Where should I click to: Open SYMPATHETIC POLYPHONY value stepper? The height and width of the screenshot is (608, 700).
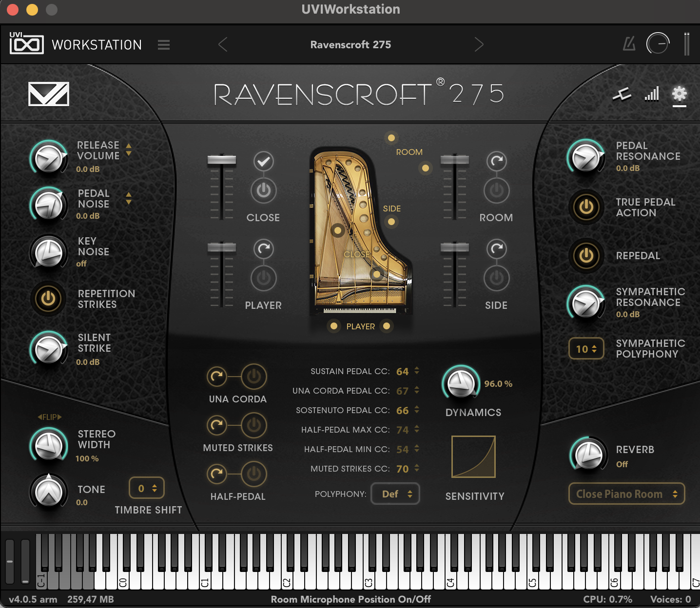[586, 349]
